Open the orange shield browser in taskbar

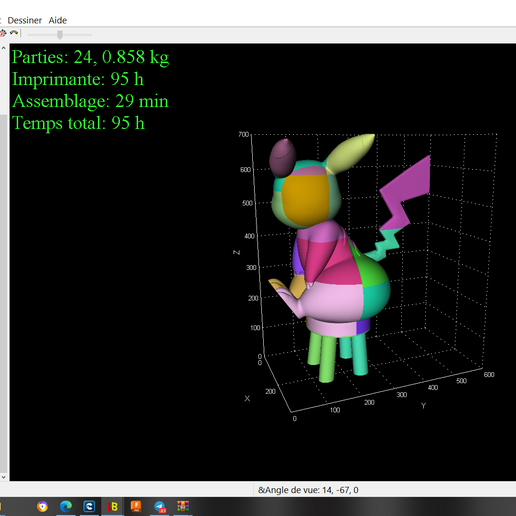point(42,507)
